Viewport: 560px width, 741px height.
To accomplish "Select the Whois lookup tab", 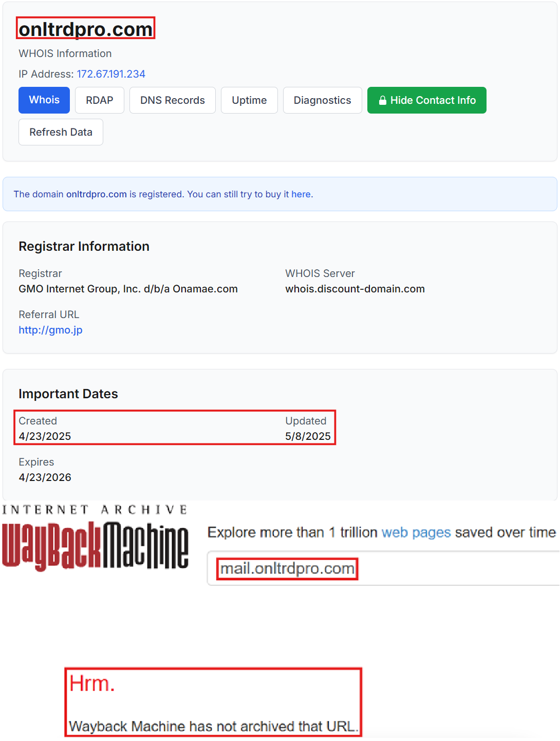I will (x=44, y=100).
